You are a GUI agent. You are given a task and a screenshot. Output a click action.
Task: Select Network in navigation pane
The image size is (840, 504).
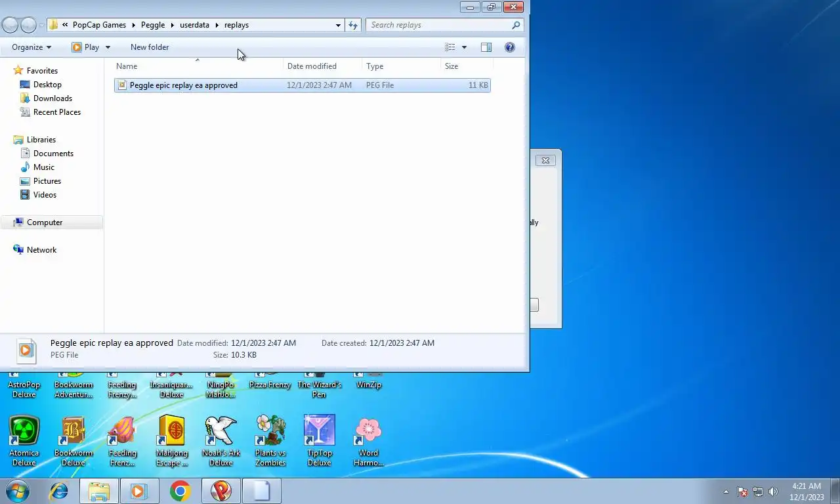[x=42, y=250]
